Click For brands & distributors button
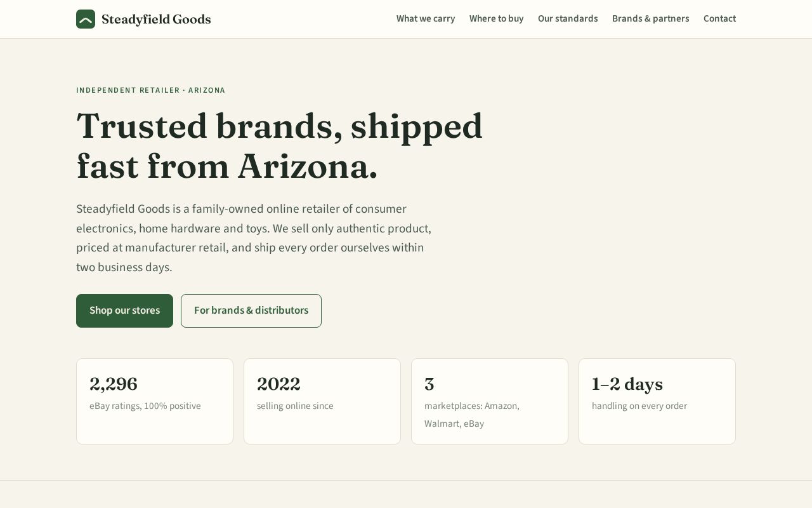 251,311
